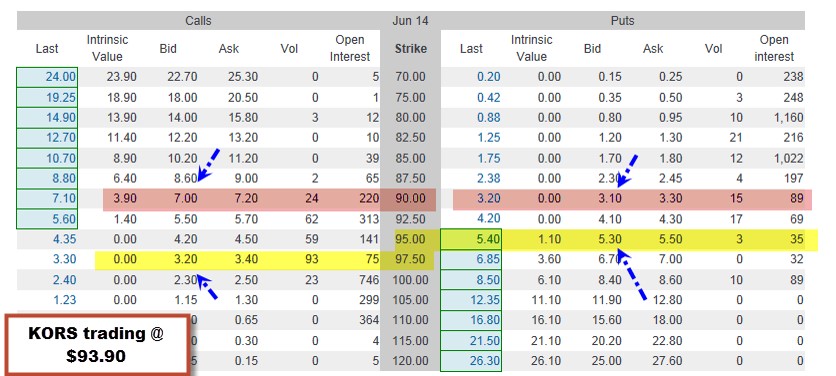Click the Strike column header
The height and width of the screenshot is (376, 836).
tap(411, 49)
